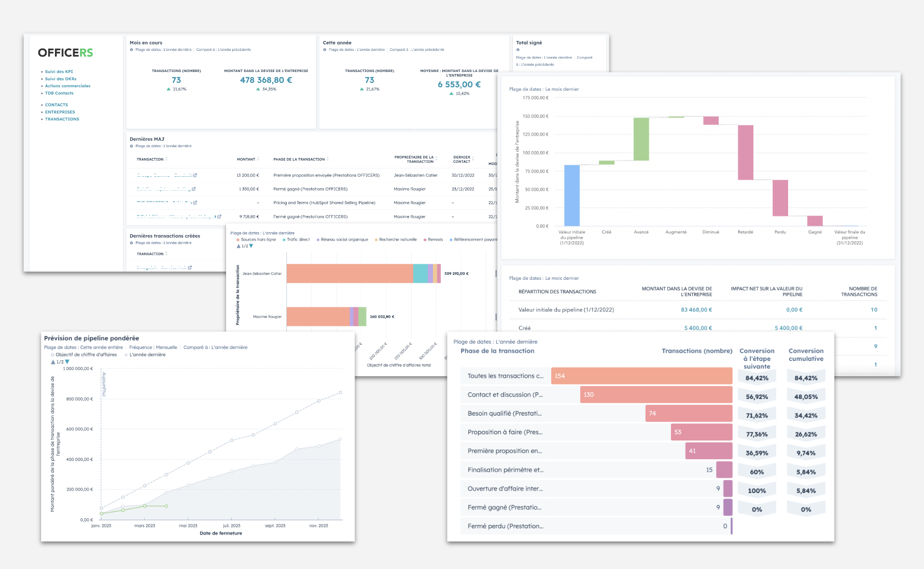Viewport: 924px width, 569px height.
Task: Click Fermé perdu funnel row label
Action: 506,526
